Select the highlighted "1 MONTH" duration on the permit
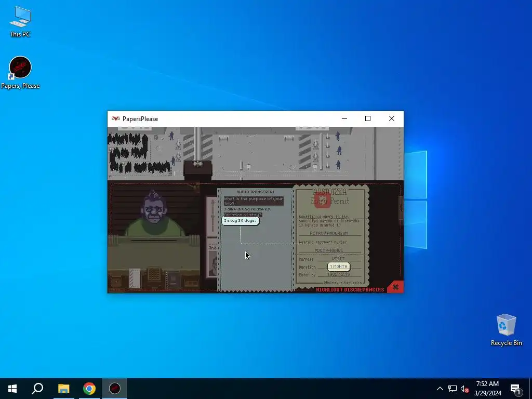 coord(339,267)
